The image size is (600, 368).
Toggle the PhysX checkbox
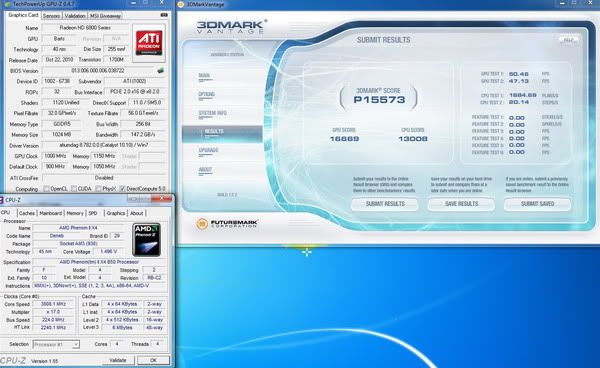coord(98,189)
